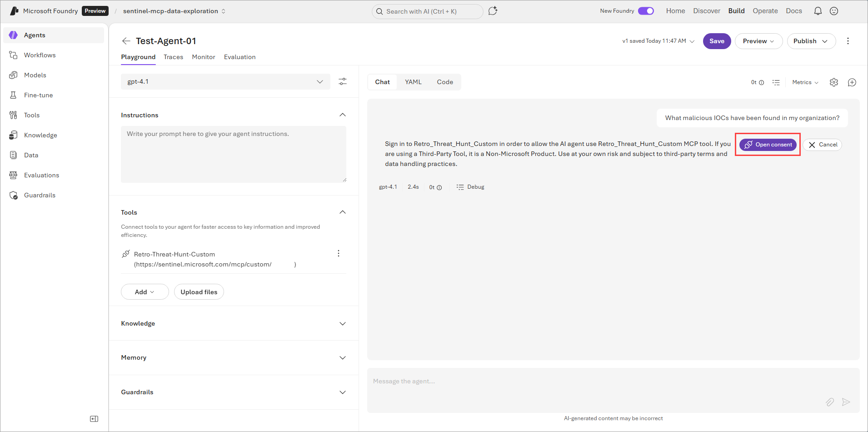Select the Playground tab
The height and width of the screenshot is (432, 868).
click(138, 57)
